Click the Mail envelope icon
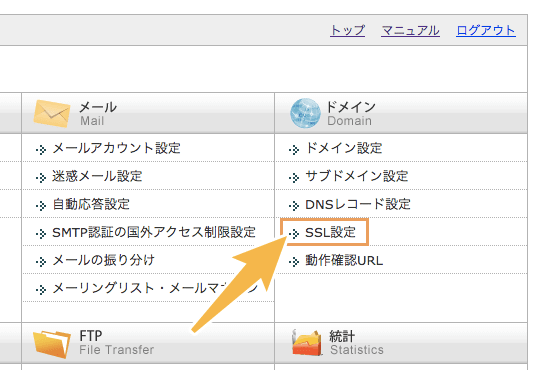Image resolution: width=536 pixels, height=370 pixels. pyautogui.click(x=52, y=113)
